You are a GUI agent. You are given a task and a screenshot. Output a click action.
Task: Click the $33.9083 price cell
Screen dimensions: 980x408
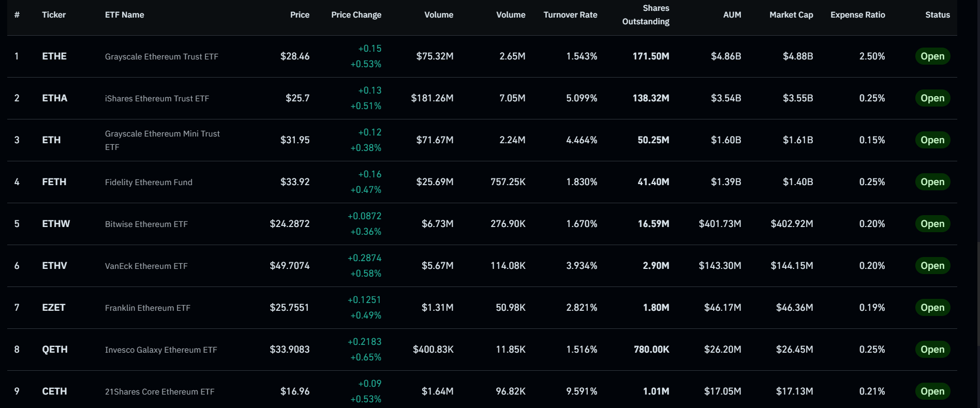click(x=290, y=350)
